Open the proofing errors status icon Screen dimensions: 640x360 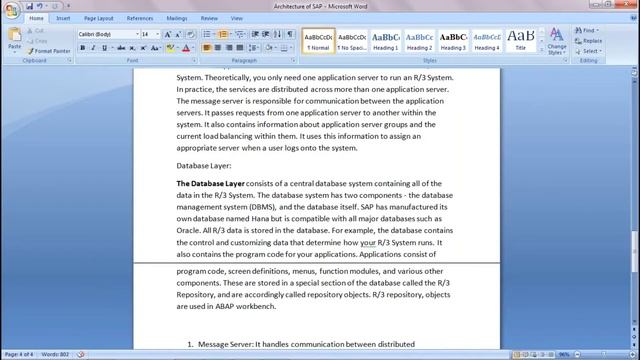pyautogui.click(x=81, y=354)
